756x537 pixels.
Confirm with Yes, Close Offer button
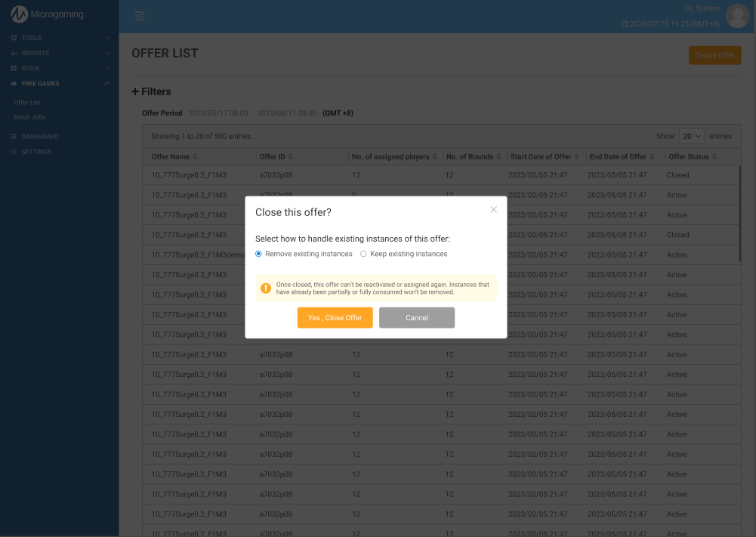[x=335, y=318]
